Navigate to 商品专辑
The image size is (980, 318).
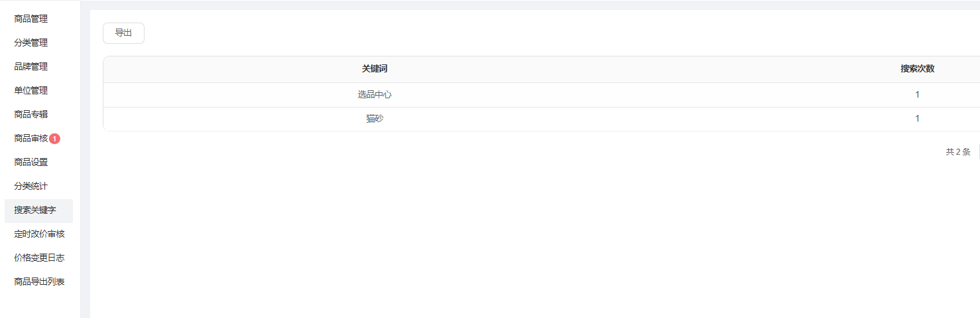pos(31,114)
